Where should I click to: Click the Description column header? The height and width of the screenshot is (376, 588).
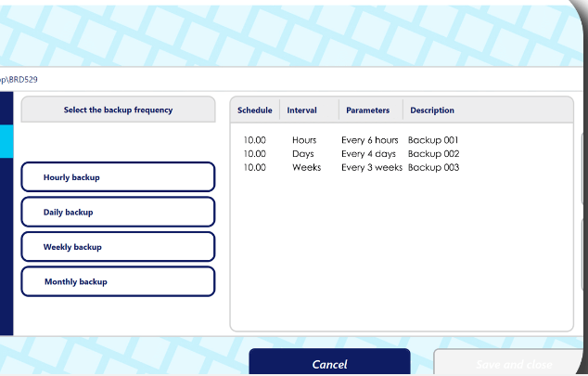point(432,110)
